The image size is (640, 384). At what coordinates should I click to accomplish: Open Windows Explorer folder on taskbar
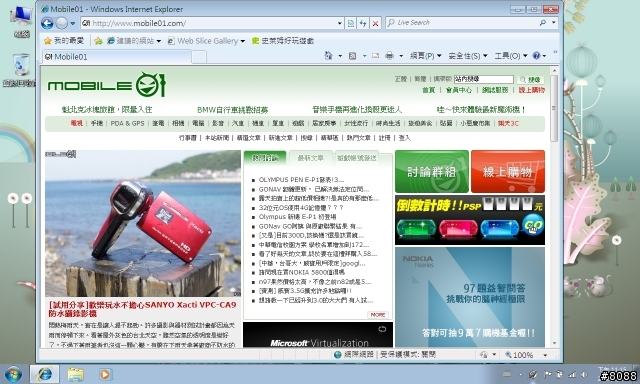point(76,374)
